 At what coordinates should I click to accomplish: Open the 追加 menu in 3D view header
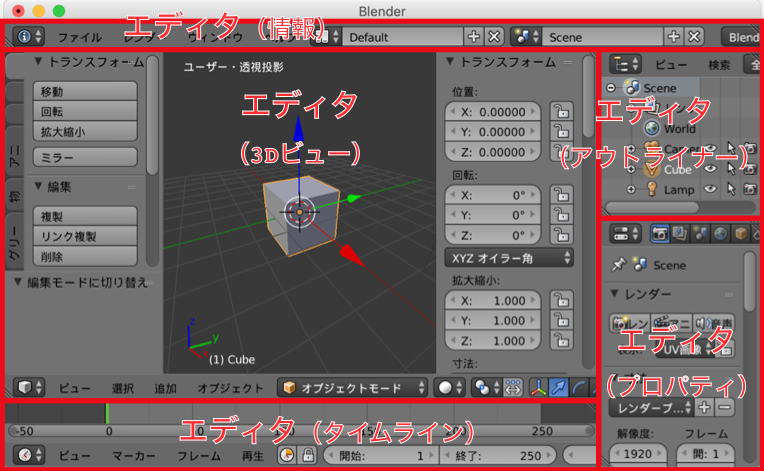tap(165, 388)
